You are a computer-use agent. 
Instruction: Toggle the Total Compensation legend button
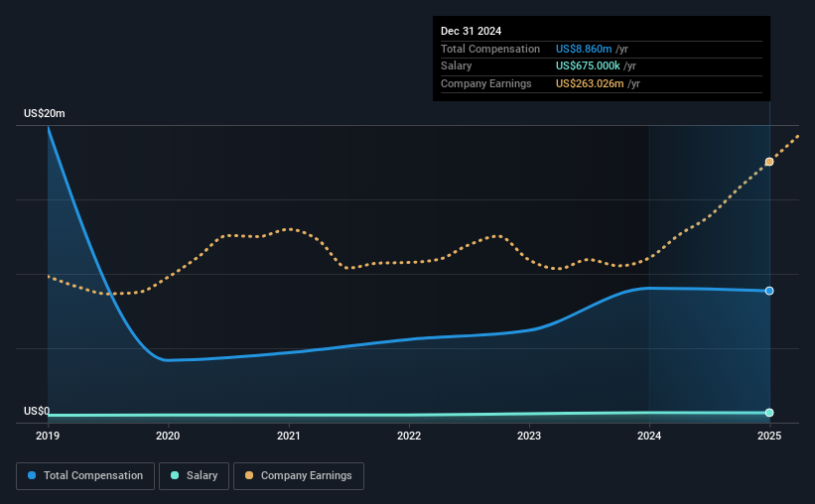click(85, 476)
